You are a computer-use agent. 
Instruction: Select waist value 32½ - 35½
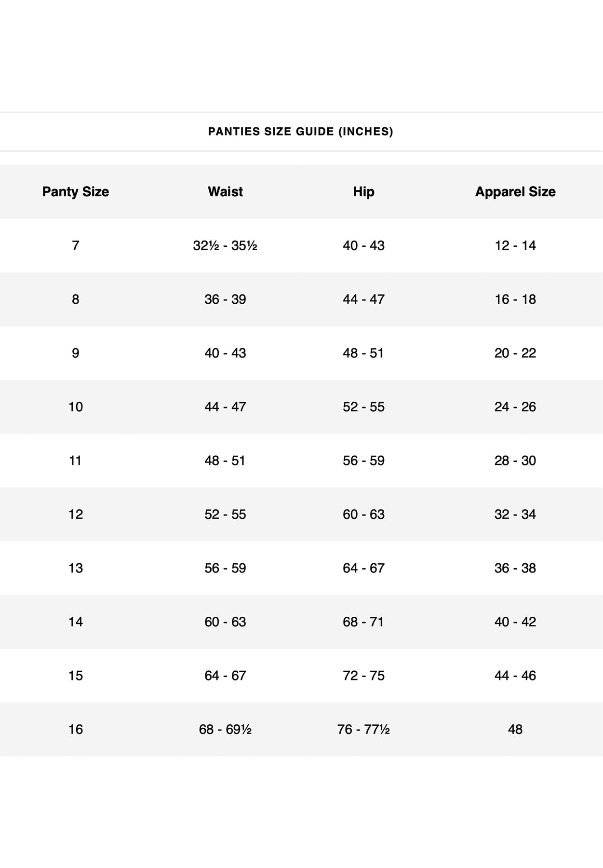(x=225, y=246)
